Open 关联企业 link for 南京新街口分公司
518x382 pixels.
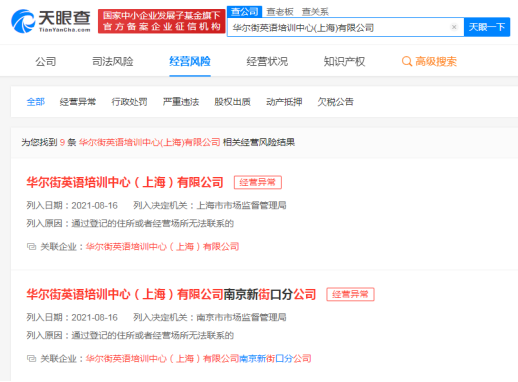coord(198,359)
